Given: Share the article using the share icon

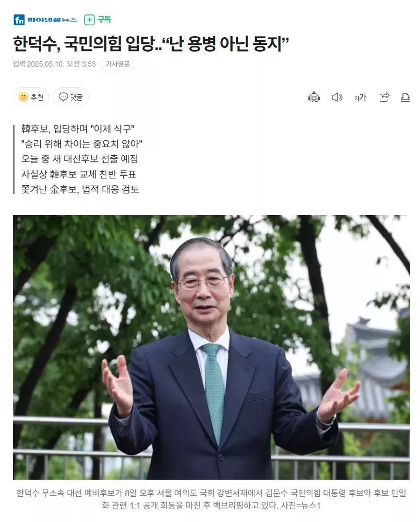Looking at the screenshot, I should coord(384,97).
